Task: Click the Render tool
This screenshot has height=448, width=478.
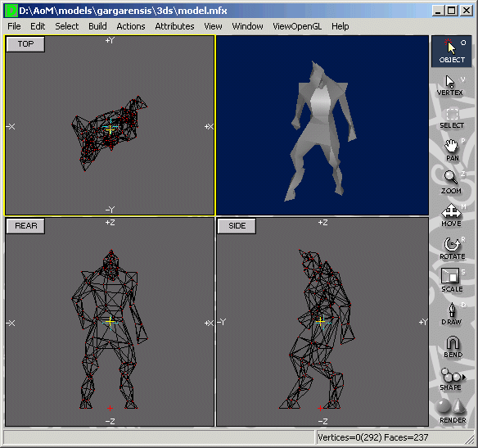Action: [453, 411]
